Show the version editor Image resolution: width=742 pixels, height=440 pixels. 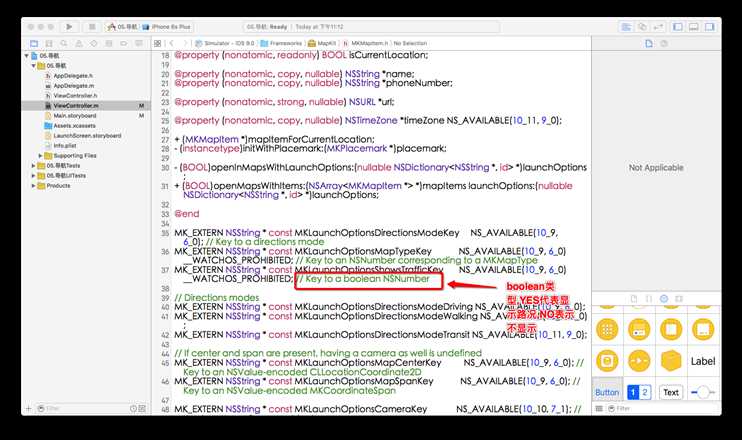tap(658, 27)
